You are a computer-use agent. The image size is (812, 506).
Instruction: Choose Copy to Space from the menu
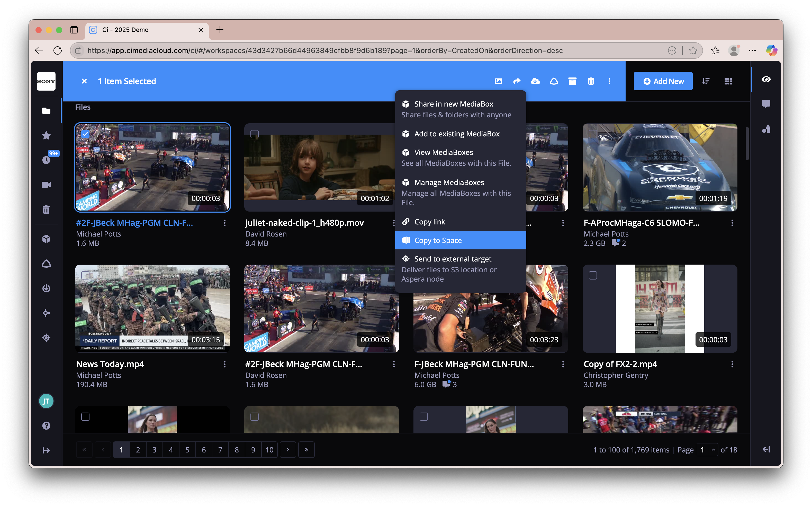click(x=460, y=240)
